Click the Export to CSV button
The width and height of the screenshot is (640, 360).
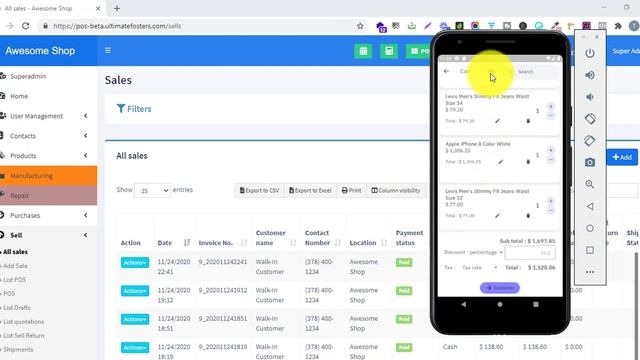[x=259, y=191]
